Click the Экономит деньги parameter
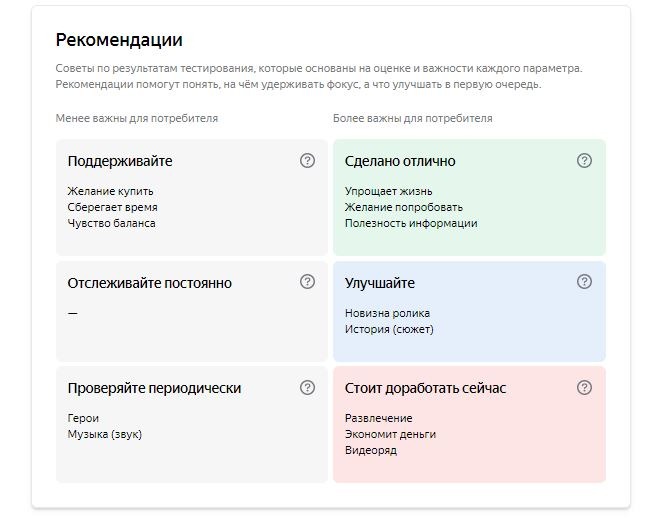The width and height of the screenshot is (664, 523). [390, 434]
